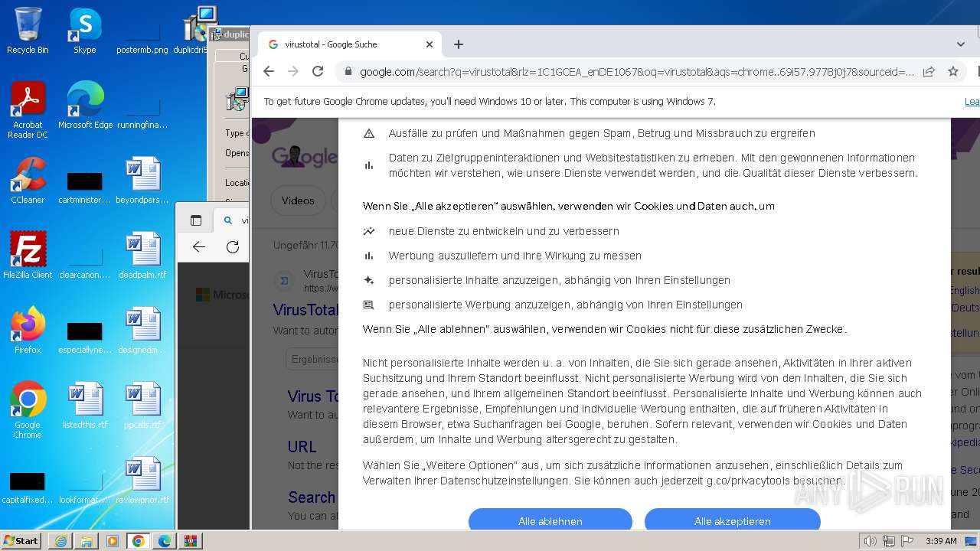This screenshot has width=980, height=551.
Task: Open the Skype desktop shortcut
Action: pyautogui.click(x=84, y=31)
